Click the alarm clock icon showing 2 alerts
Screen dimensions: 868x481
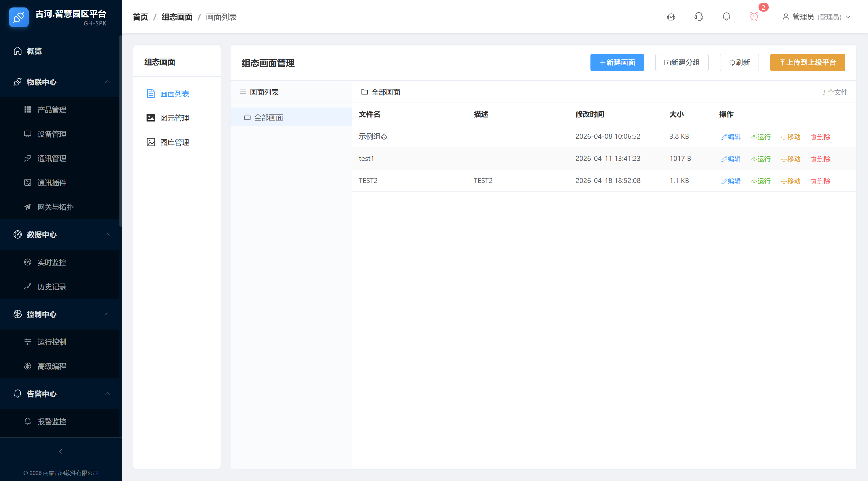coord(754,17)
